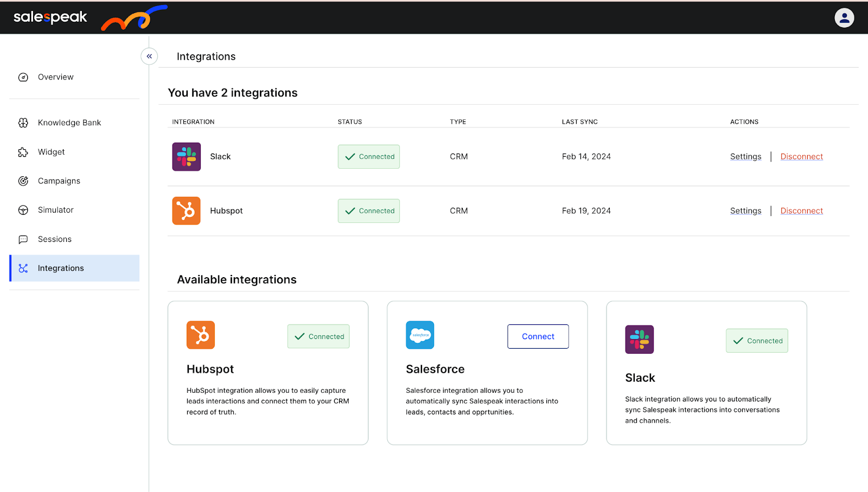Click the Salespeak logo

point(90,17)
